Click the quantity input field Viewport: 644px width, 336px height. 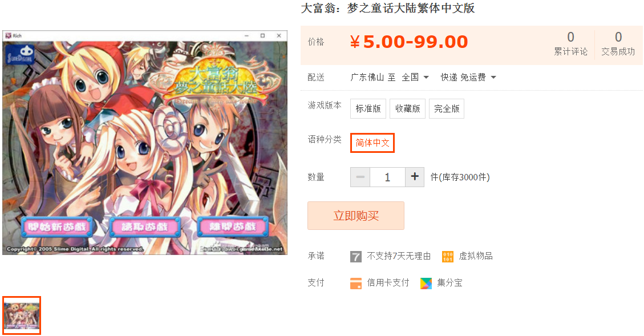(x=387, y=177)
